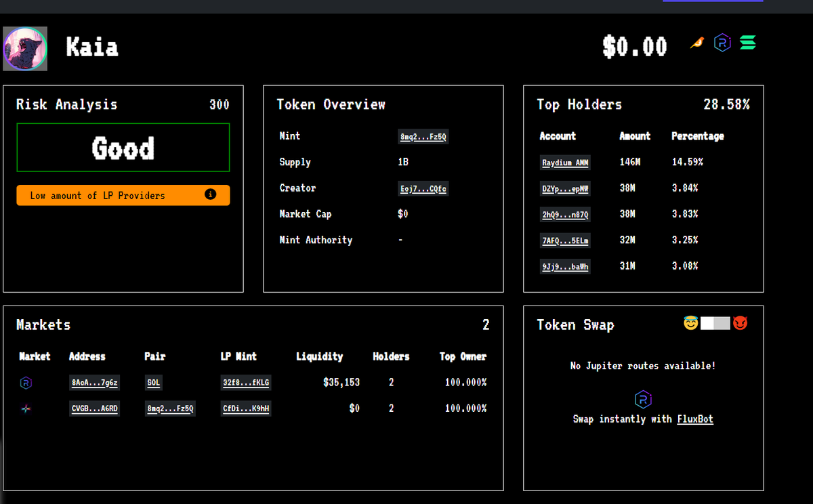Open the SOL pair link

point(154,383)
